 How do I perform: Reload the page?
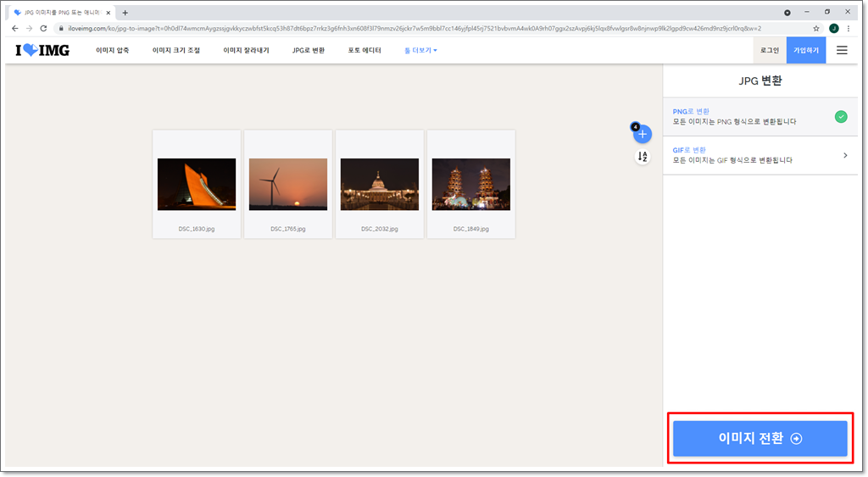tap(44, 28)
